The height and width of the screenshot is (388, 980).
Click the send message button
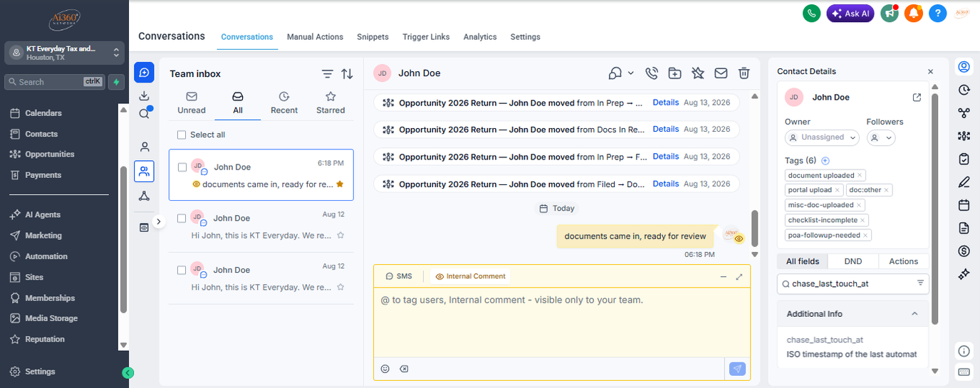pos(737,369)
